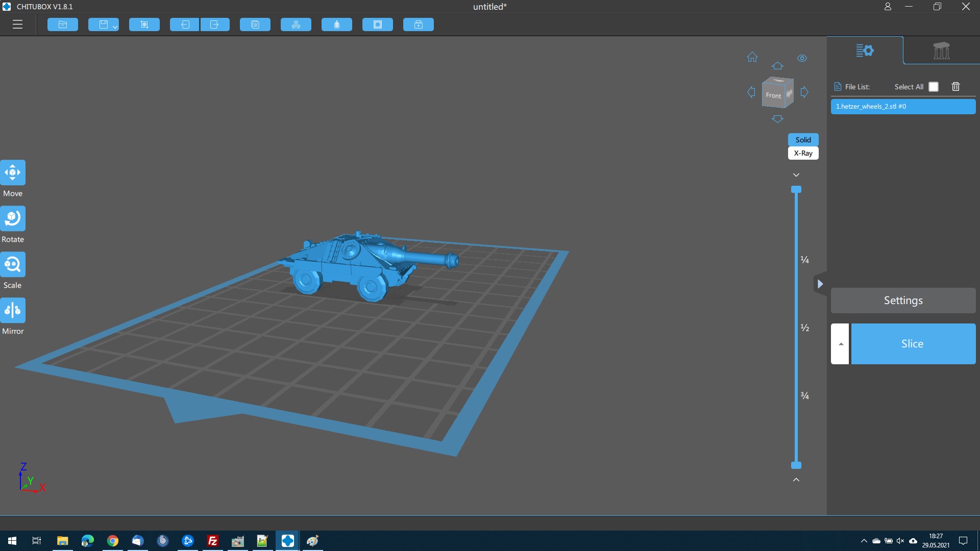Screen dimensions: 980x551
Task: Toggle the eye perspective view icon
Action: tap(802, 58)
